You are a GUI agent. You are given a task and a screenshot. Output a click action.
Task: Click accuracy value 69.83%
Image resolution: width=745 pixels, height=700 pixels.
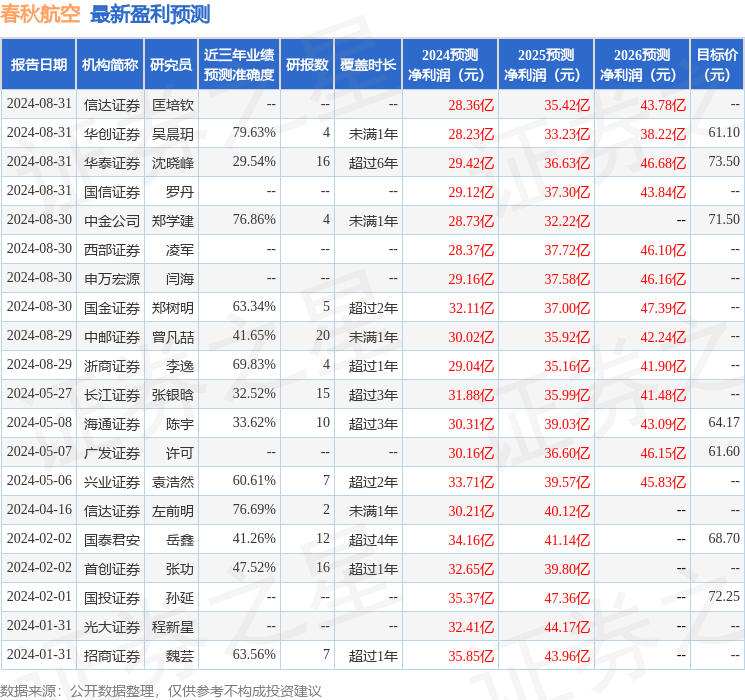(254, 364)
